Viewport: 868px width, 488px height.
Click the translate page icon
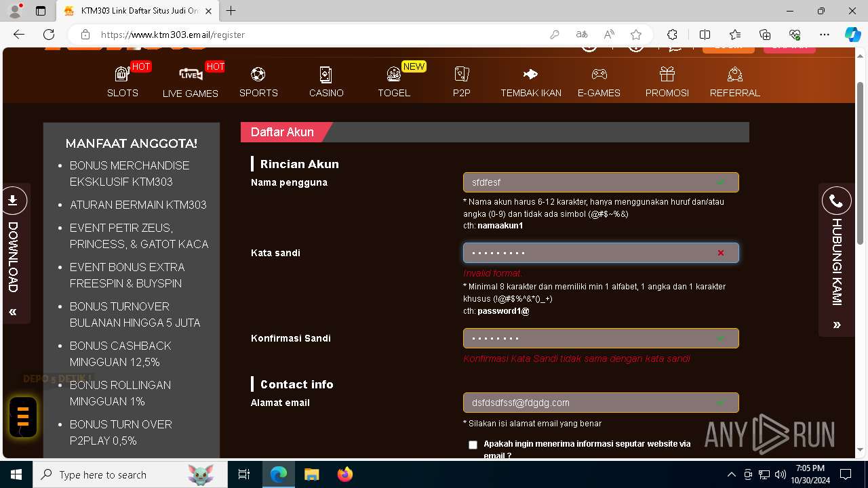click(582, 35)
